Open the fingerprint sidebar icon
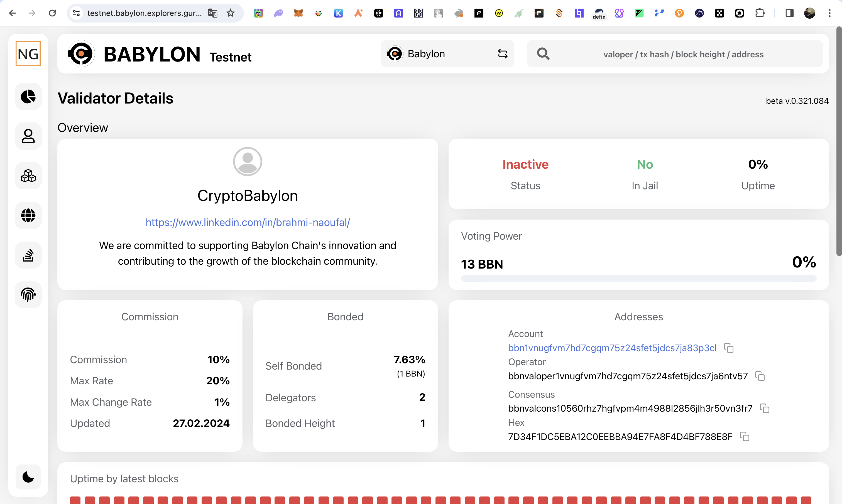 (28, 294)
